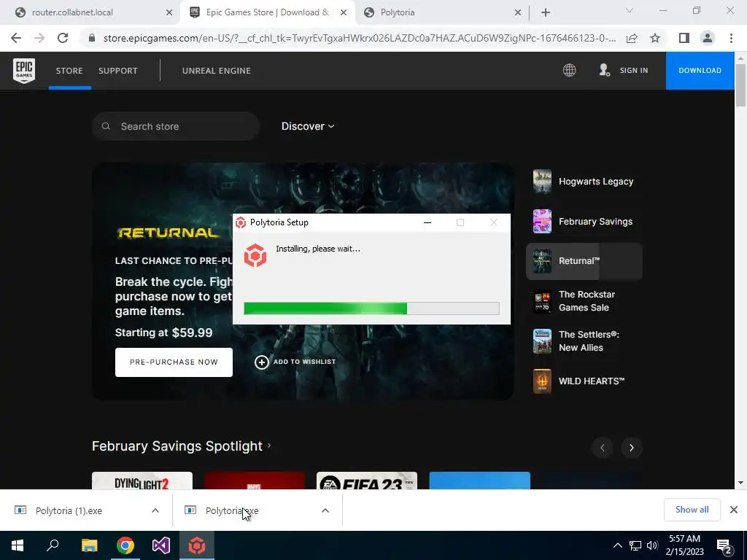Click the site lock icon

(92, 38)
